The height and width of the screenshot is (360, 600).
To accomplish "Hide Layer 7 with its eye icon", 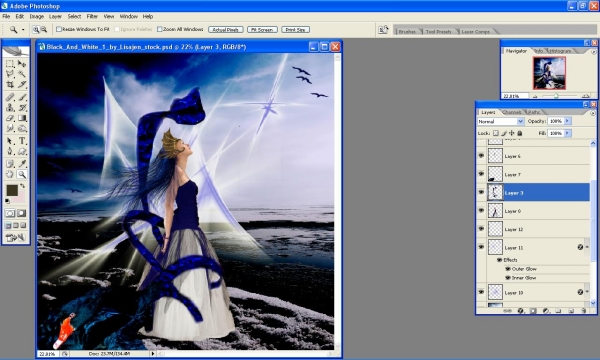I will 481,174.
